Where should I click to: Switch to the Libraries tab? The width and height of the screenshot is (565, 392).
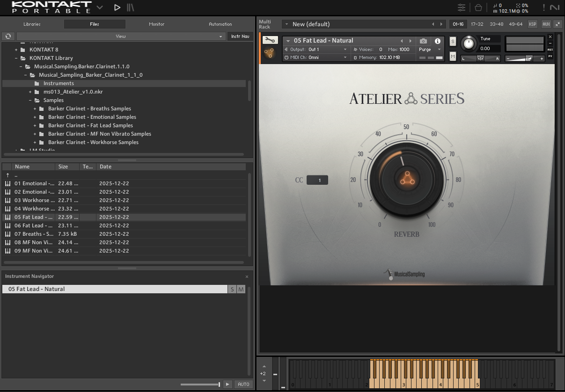tap(32, 24)
